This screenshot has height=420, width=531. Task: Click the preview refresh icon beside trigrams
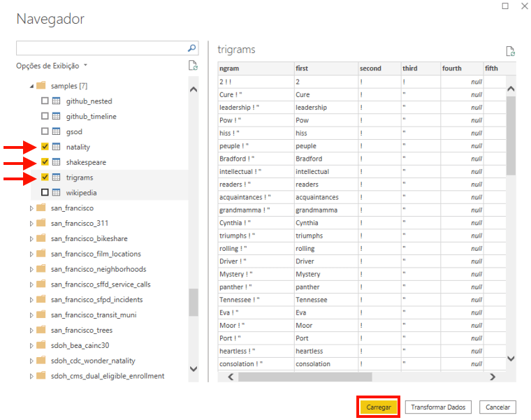(x=510, y=51)
